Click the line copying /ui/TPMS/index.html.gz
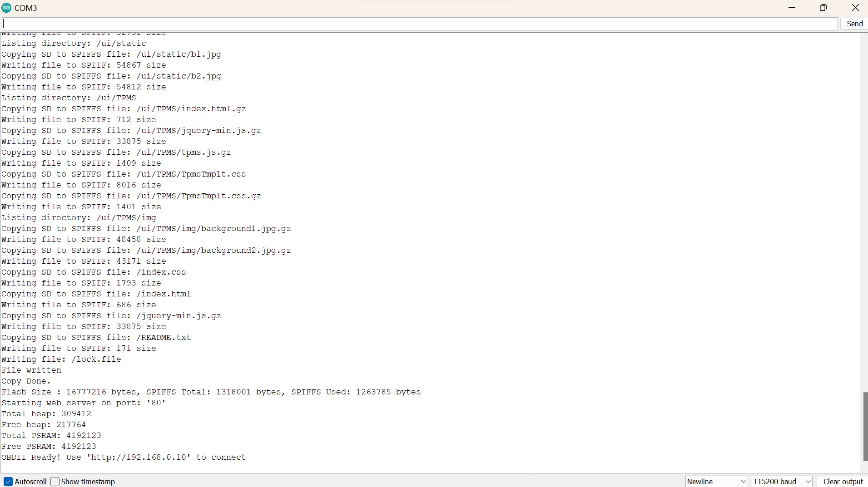Image resolution: width=868 pixels, height=487 pixels. (124, 109)
